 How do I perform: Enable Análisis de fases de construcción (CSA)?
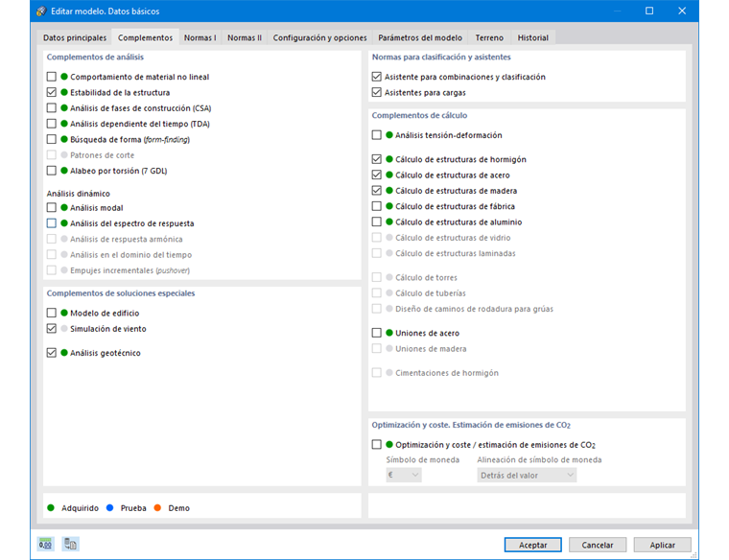(52, 108)
